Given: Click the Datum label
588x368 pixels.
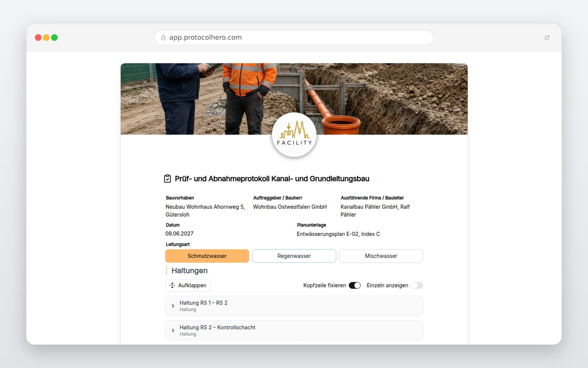Looking at the screenshot, I should pyautogui.click(x=173, y=225).
